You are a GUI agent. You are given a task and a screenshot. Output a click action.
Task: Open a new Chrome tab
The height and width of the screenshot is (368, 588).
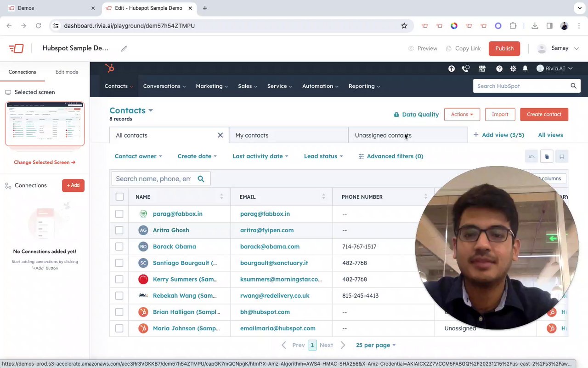[205, 8]
